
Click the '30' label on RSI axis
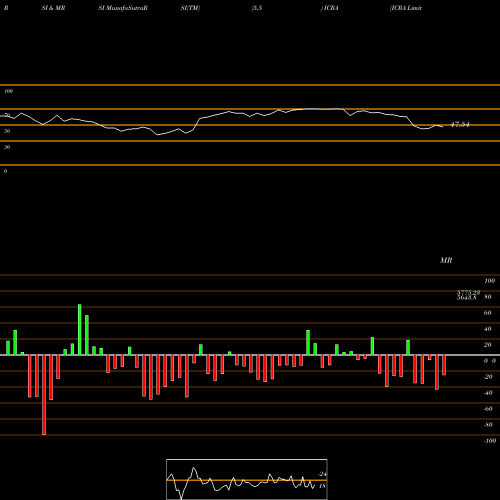click(7, 147)
